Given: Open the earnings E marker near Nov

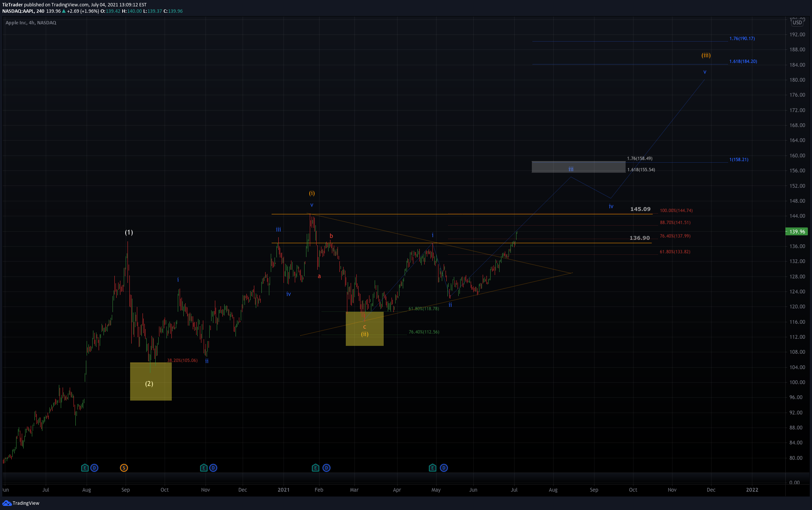Looking at the screenshot, I should (x=204, y=468).
